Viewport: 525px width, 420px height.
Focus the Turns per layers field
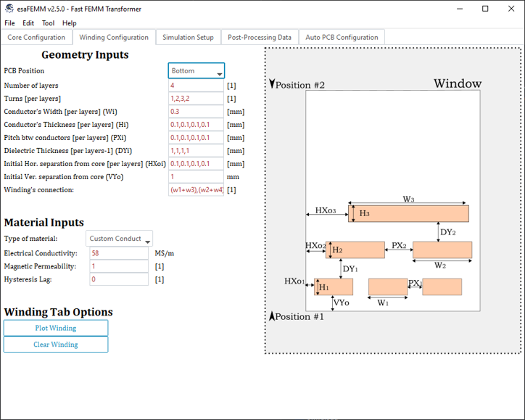pyautogui.click(x=196, y=99)
